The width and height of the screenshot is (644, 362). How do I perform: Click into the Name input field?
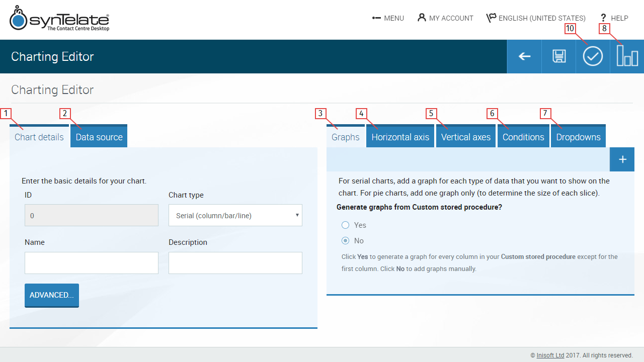pyautogui.click(x=91, y=263)
